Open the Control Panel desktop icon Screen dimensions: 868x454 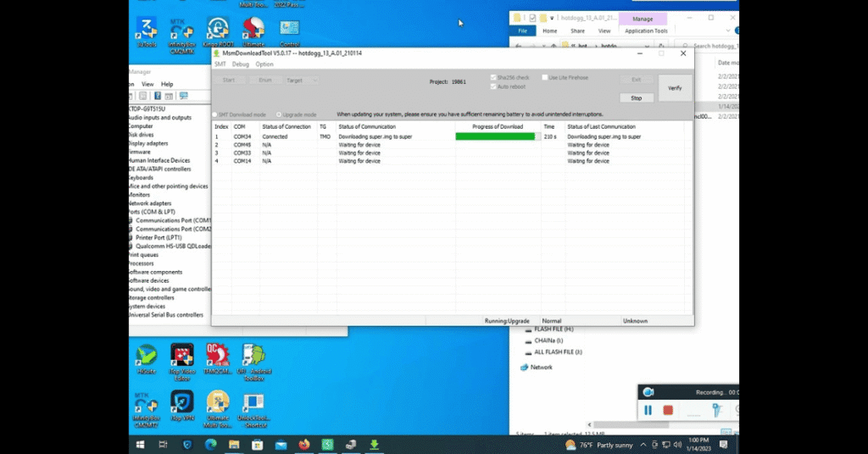[290, 32]
